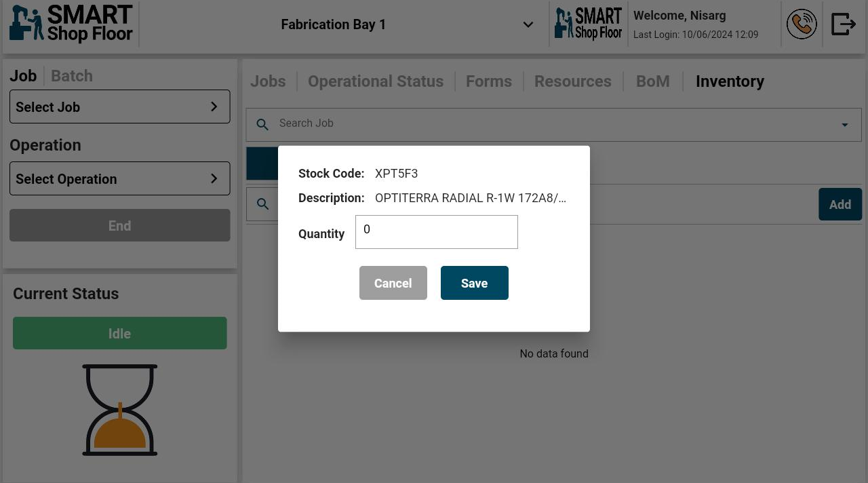Viewport: 868px width, 483px height.
Task: Expand the Fabrication Bay 1 dropdown
Action: [x=528, y=25]
